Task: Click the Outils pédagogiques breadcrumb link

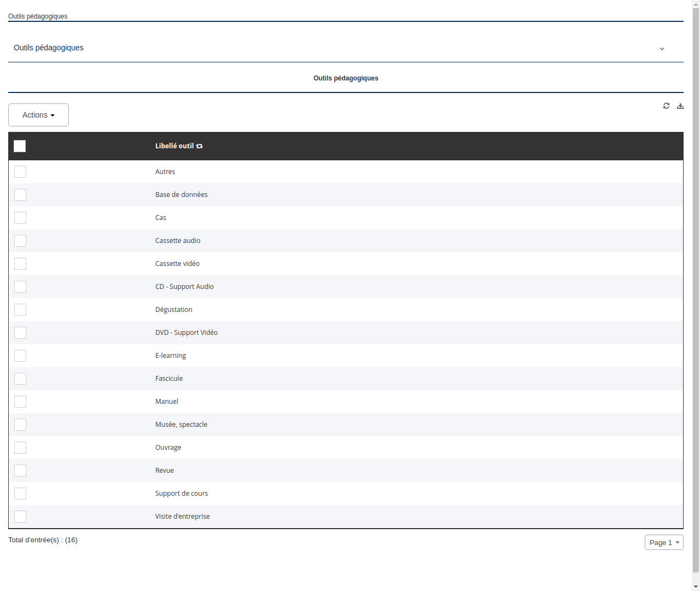Action: (38, 16)
